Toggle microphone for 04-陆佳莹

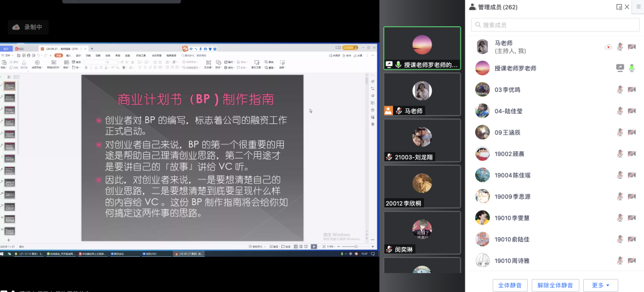pyautogui.click(x=620, y=111)
